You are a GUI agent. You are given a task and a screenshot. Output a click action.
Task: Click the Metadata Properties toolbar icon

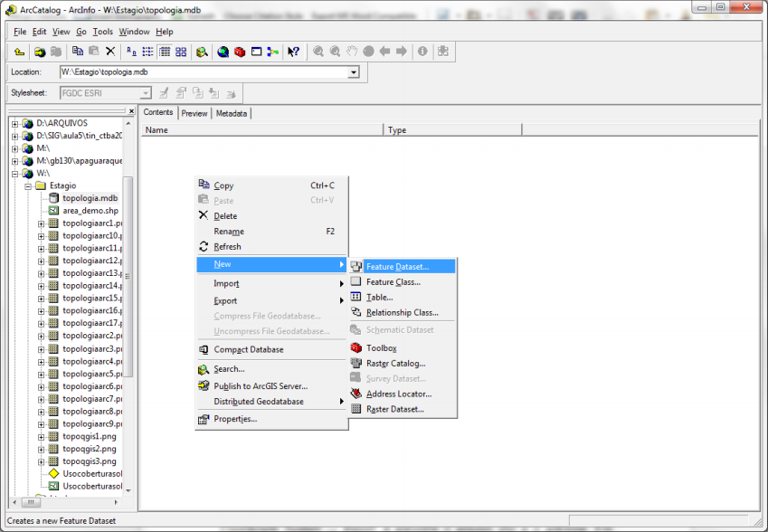181,93
